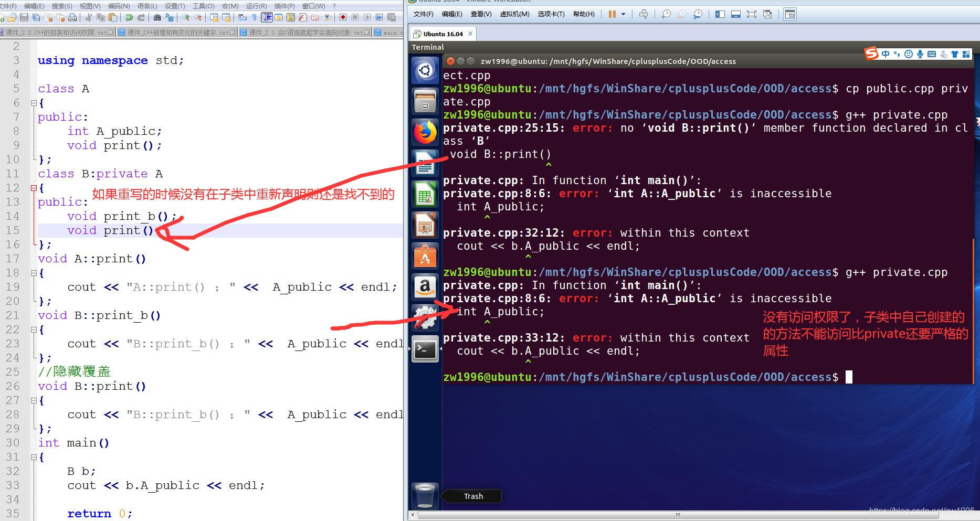
Task: Toggle indent guide display in Notepad++
Action: [267, 17]
